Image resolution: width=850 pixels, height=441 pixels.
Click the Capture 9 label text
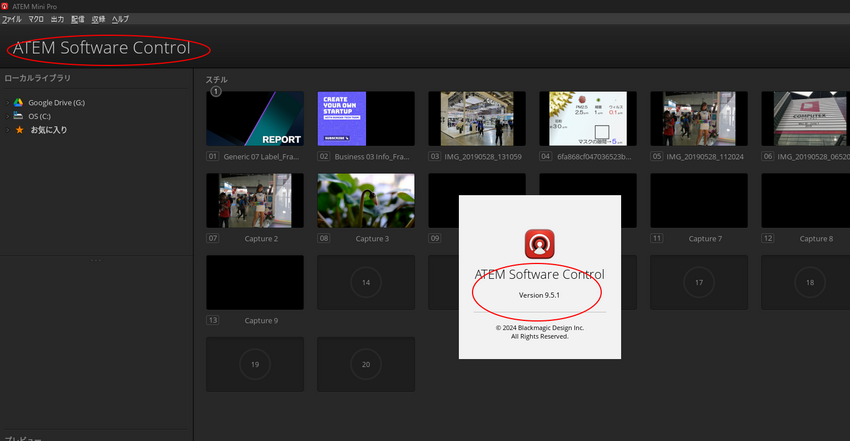261,321
